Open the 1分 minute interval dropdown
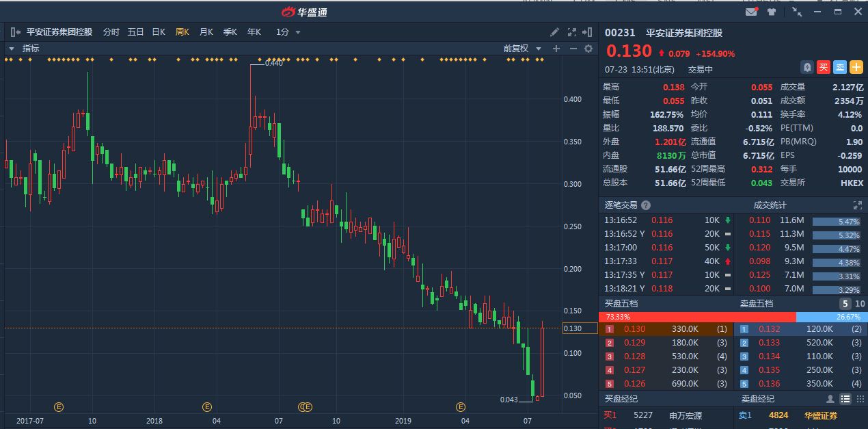 [x=288, y=32]
